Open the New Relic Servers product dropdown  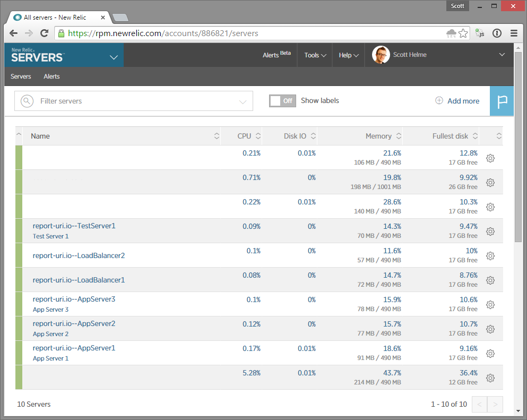pos(114,57)
